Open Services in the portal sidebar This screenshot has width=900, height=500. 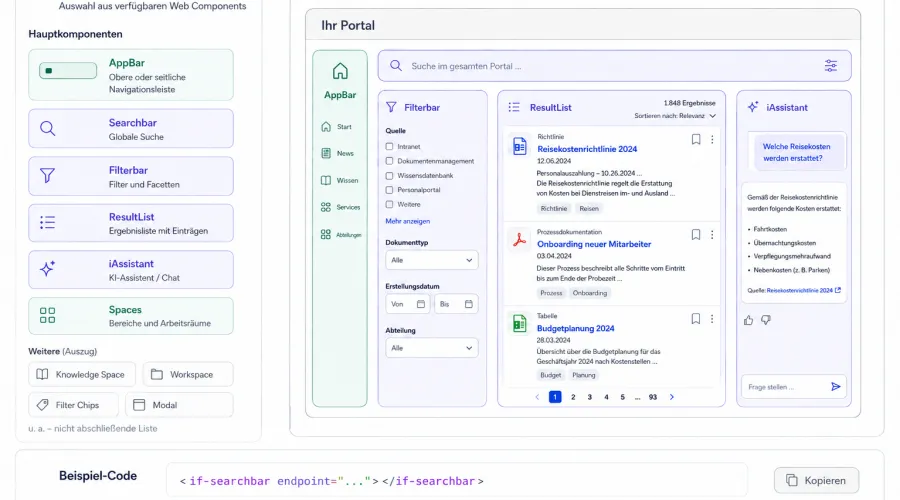coord(340,207)
